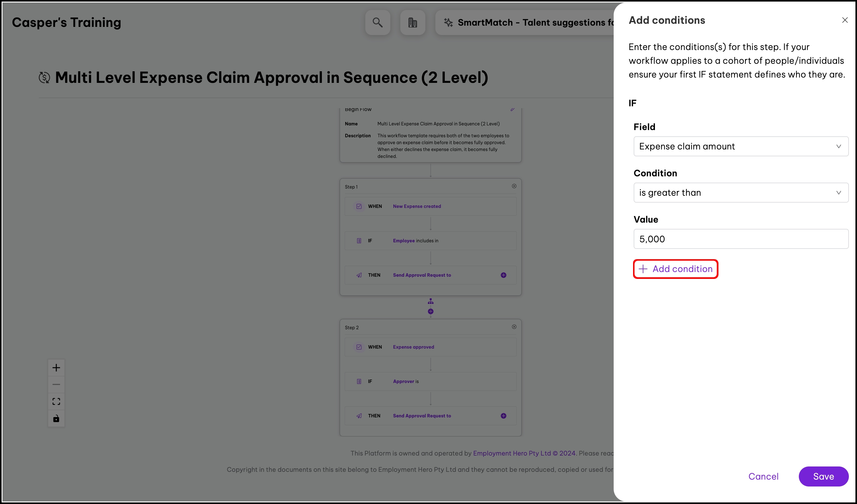Click Add condition button
This screenshot has width=857, height=504.
(x=675, y=269)
